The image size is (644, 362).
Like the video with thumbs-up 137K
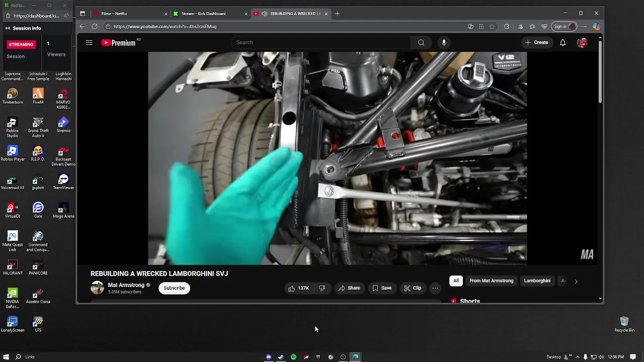(298, 288)
